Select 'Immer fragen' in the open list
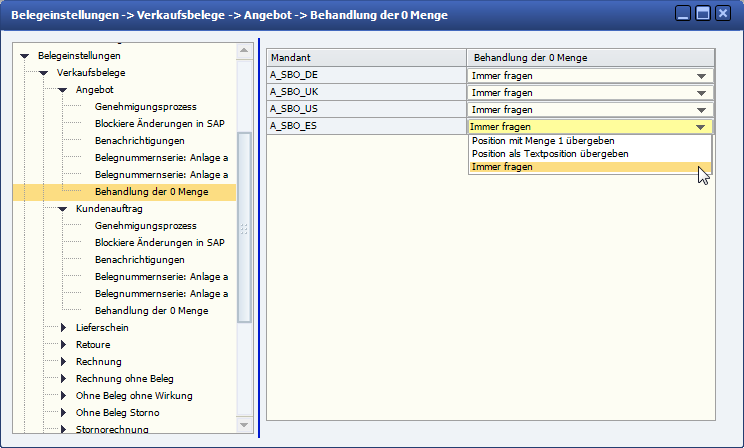 [x=502, y=167]
